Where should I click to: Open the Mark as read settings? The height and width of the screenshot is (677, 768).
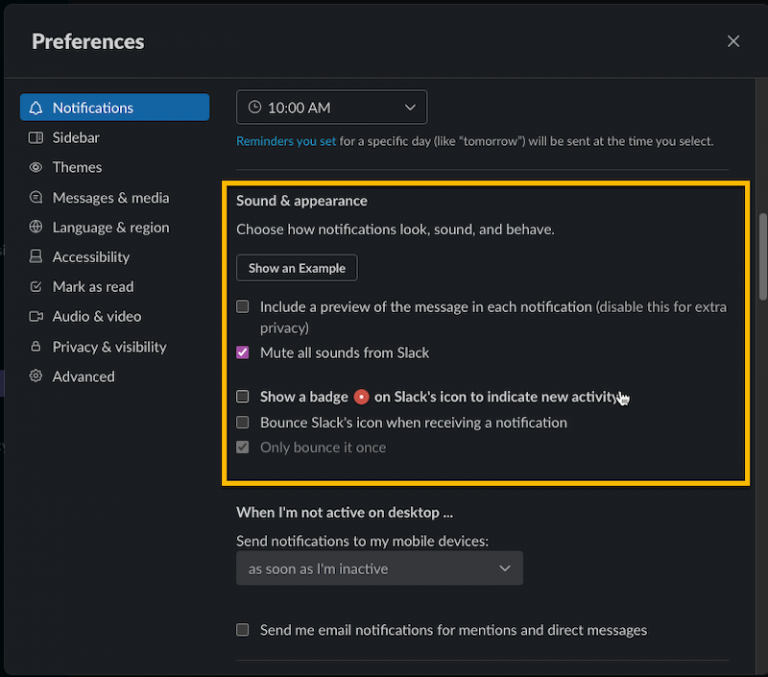93,287
